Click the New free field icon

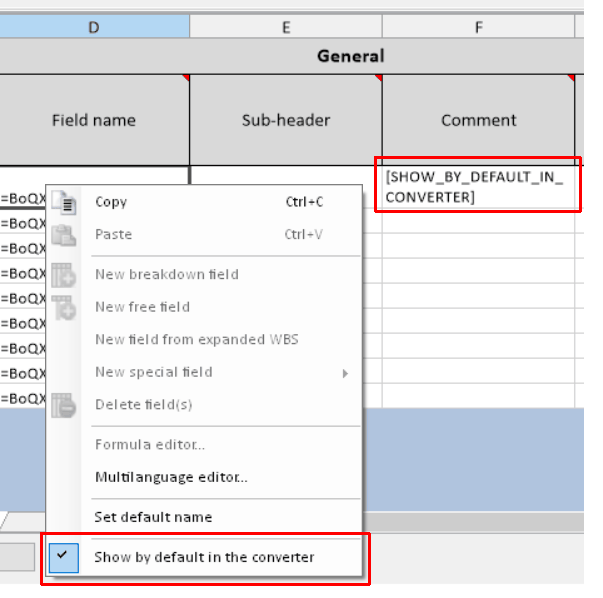(x=63, y=307)
